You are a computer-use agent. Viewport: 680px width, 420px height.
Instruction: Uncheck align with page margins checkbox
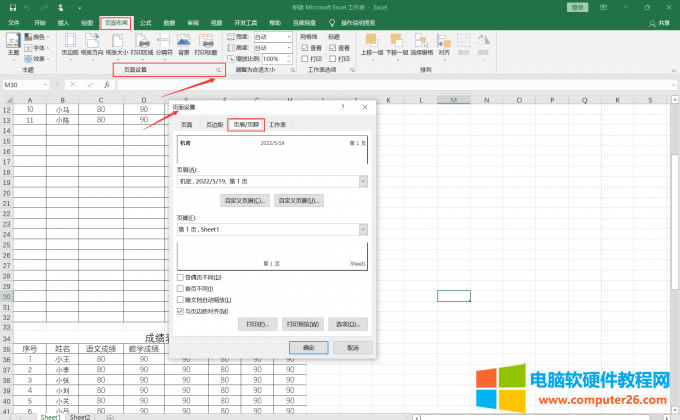[180, 311]
